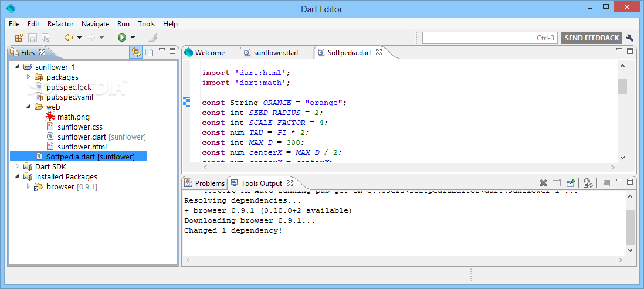Maximize the Tools Output panel
The height and width of the screenshot is (289, 644).
pos(630,182)
